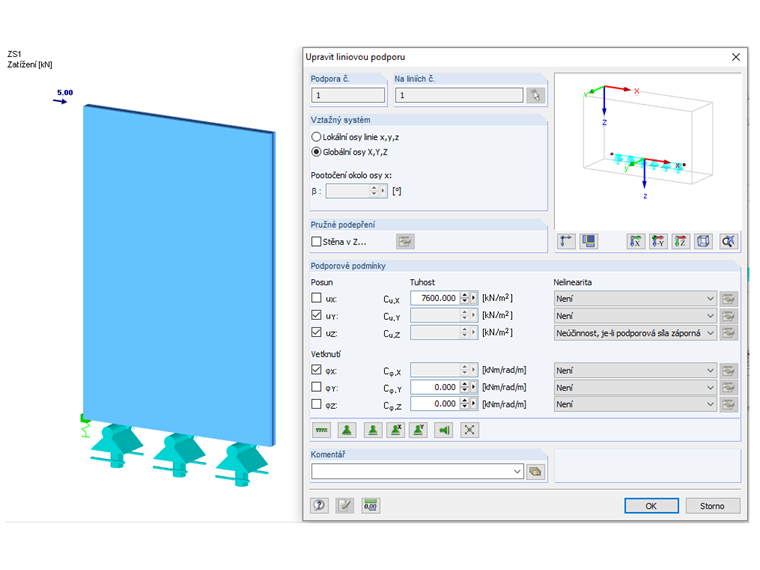Viewport: 760px width, 570px height.
Task: Cancel dialog with Storno
Action: click(712, 506)
